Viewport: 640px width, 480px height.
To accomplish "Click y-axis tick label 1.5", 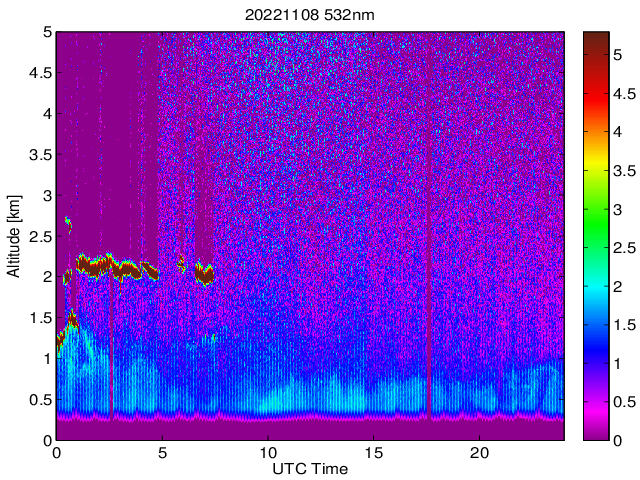I will (x=39, y=317).
